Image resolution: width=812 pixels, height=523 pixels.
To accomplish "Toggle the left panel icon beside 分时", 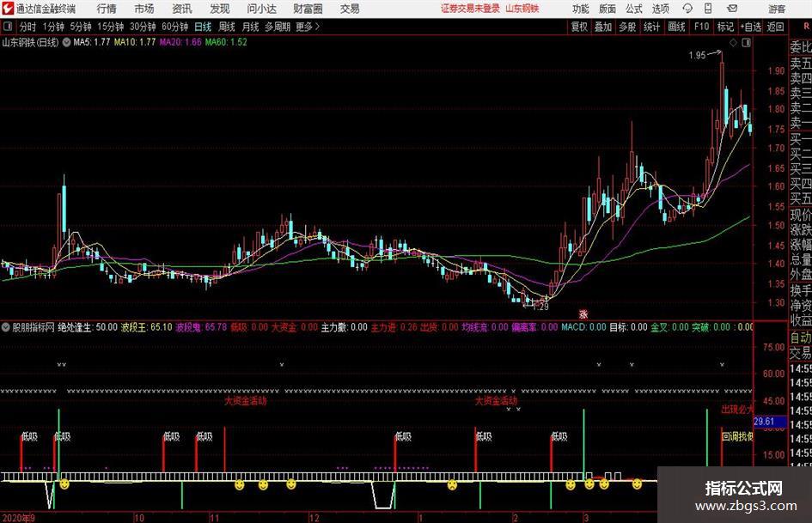I will point(8,27).
